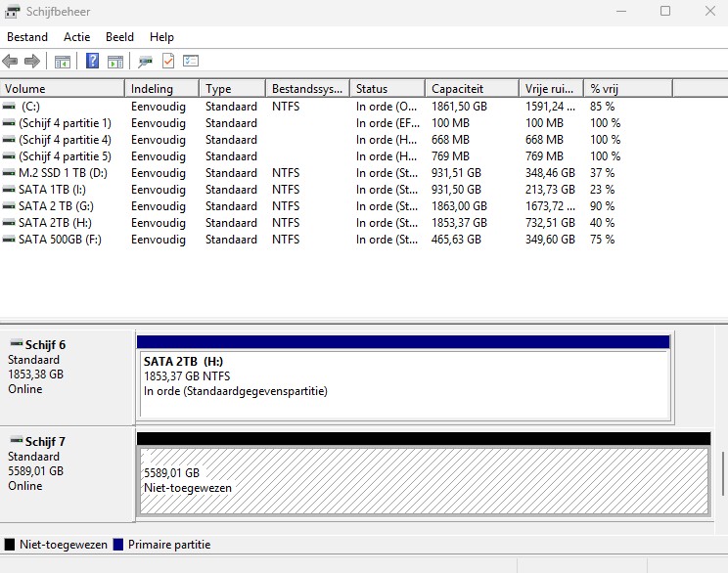Click the disk pane vertical scrollbar
The width and height of the screenshot is (728, 573).
tap(722, 473)
